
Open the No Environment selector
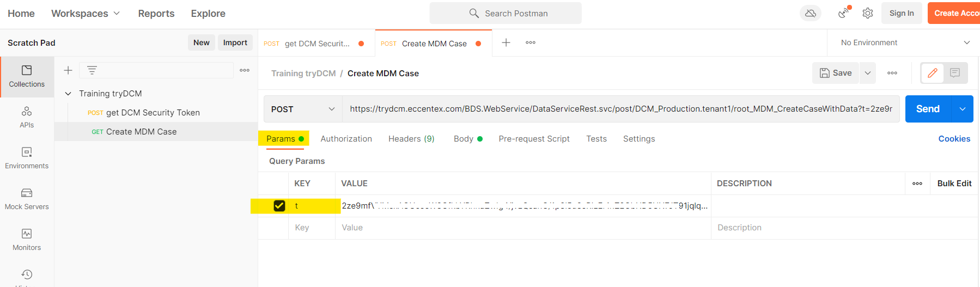tap(905, 42)
